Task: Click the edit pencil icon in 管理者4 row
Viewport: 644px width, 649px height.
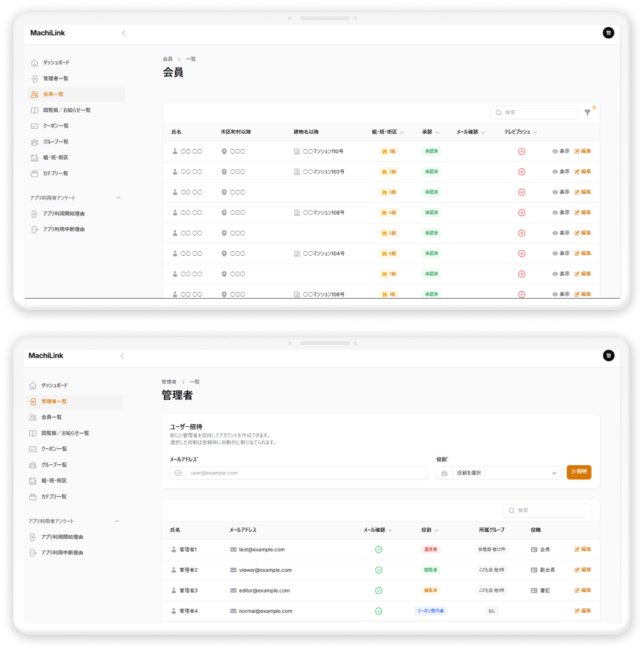Action: (x=577, y=611)
